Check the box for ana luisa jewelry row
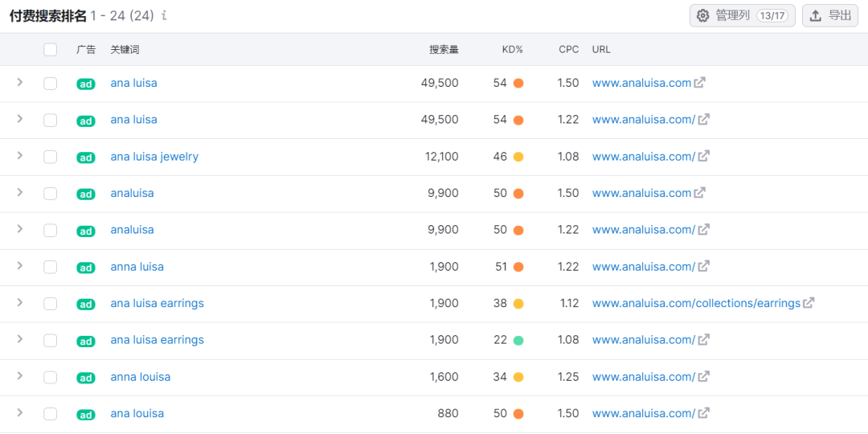This screenshot has height=434, width=868. tap(51, 157)
